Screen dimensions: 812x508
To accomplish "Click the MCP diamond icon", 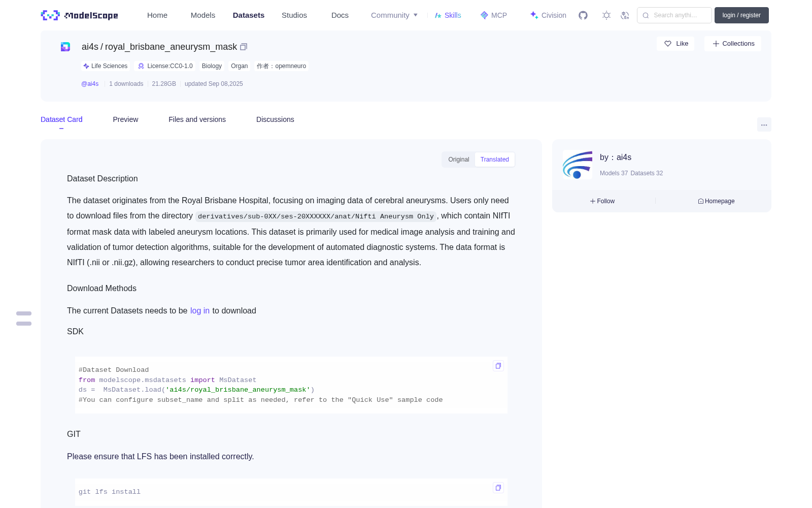I will [x=484, y=15].
